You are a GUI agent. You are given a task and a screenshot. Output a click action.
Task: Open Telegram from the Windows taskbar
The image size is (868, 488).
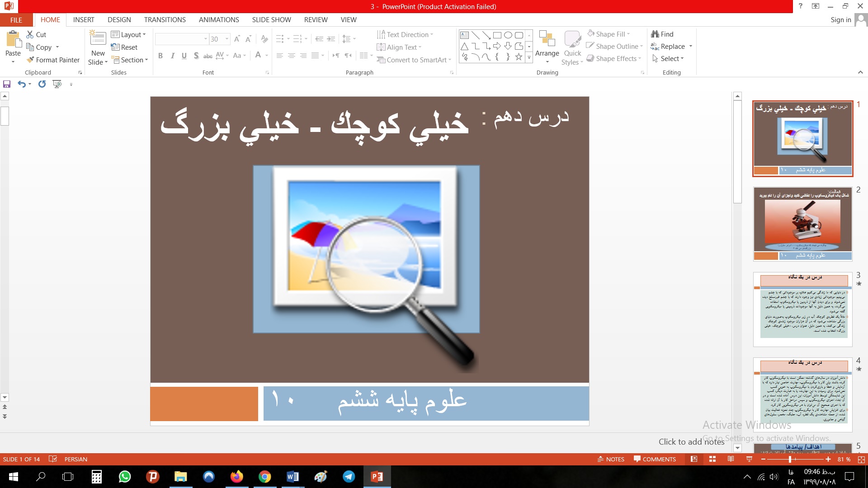[349, 477]
